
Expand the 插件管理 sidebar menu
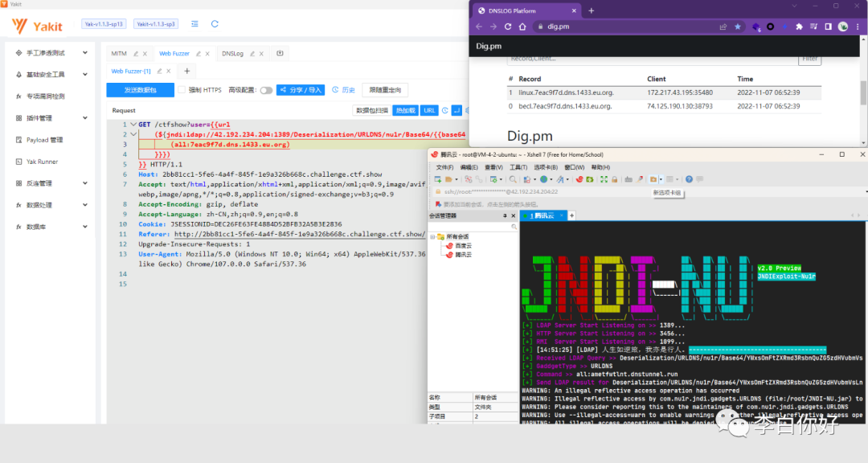tap(84, 118)
